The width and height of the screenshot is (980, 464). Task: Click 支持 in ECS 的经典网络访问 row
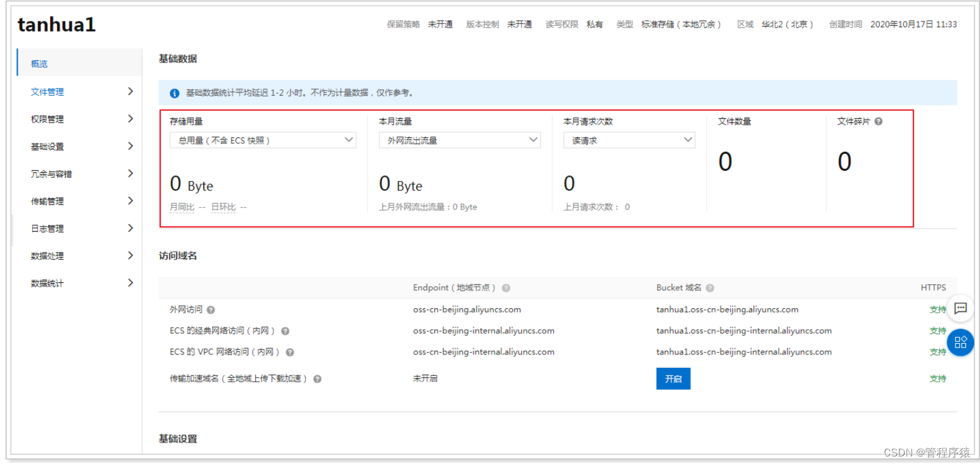938,330
